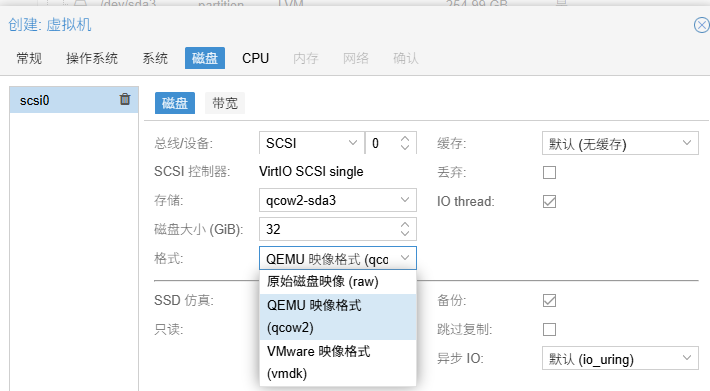710x391 pixels.
Task: Select the scsi0 disk entry
Action: coord(74,100)
